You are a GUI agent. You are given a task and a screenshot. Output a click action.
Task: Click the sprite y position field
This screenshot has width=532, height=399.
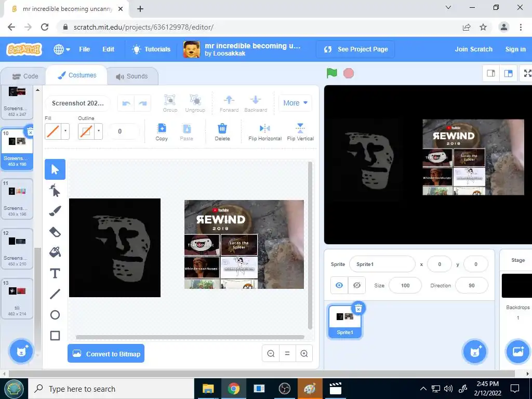[476, 264]
